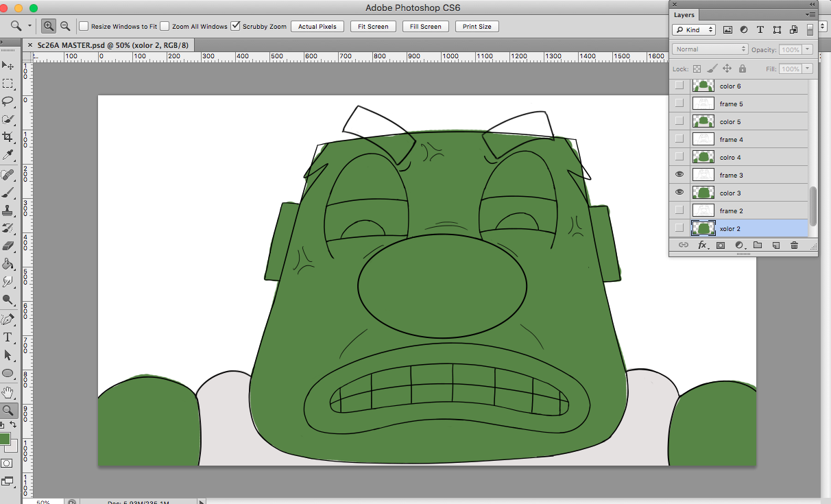The image size is (831, 504).
Task: Select the Spot Healing Brush tool
Action: [8, 174]
